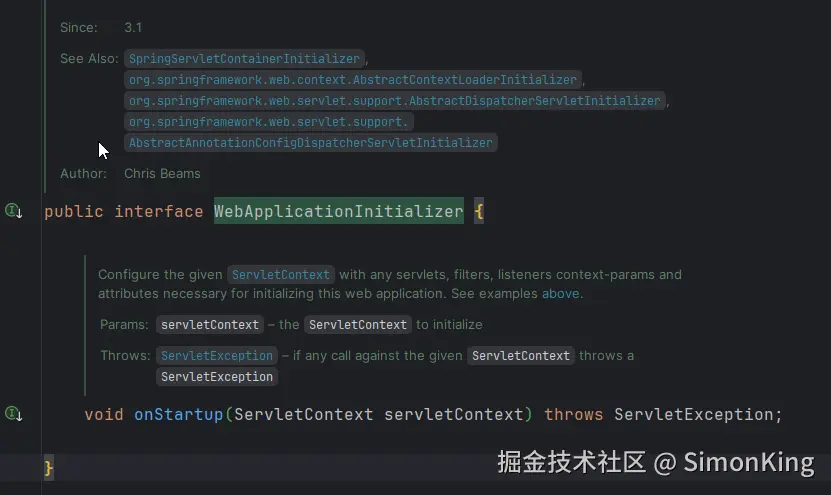Open the AbstractDispatcherServletInitializer reference link

click(395, 101)
